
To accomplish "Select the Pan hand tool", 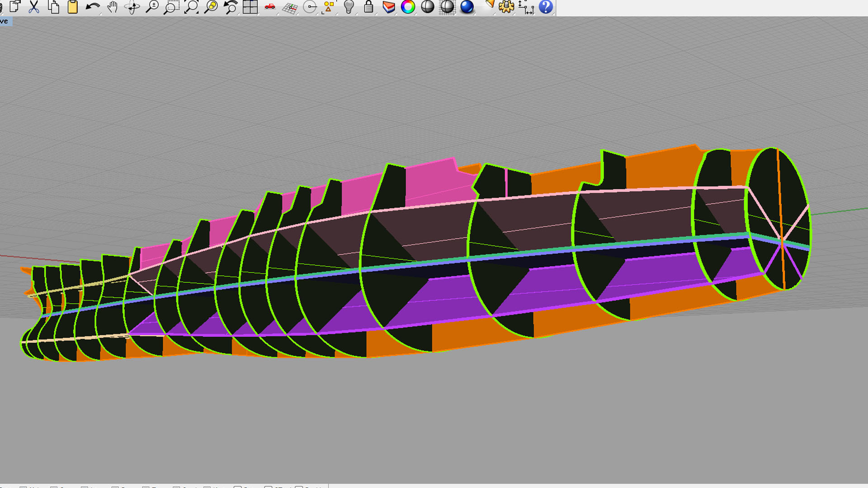I will pos(113,7).
